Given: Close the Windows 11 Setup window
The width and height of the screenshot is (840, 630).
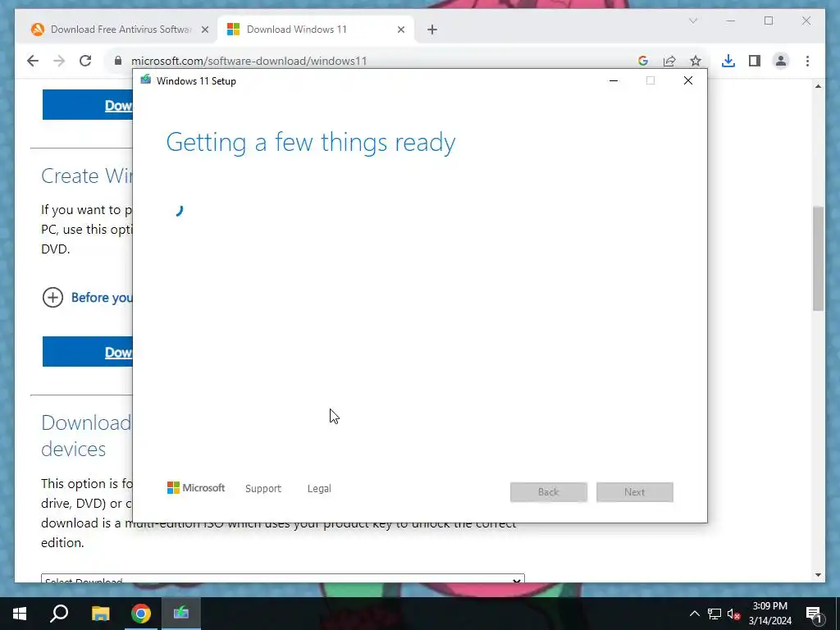Looking at the screenshot, I should tap(688, 81).
